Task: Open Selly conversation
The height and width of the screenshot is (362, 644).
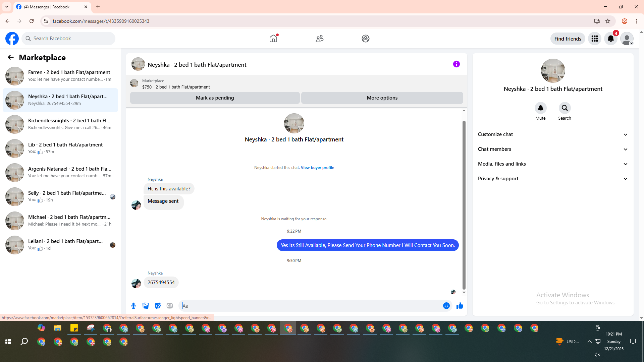Action: tap(60, 197)
